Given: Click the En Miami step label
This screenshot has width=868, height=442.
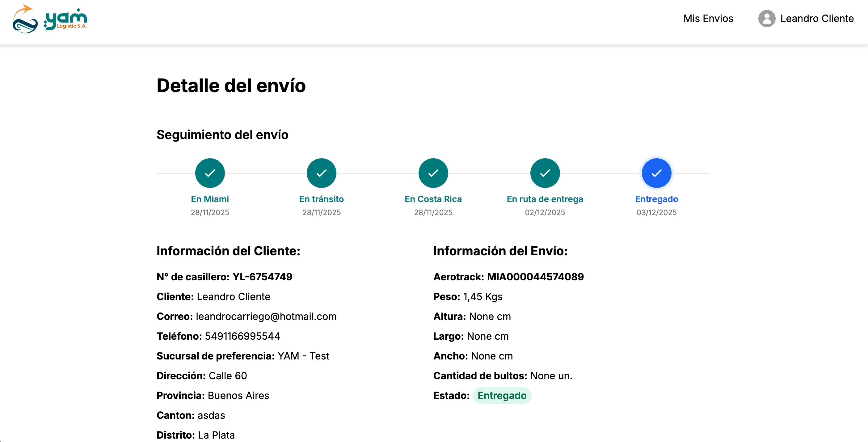Looking at the screenshot, I should (210, 199).
